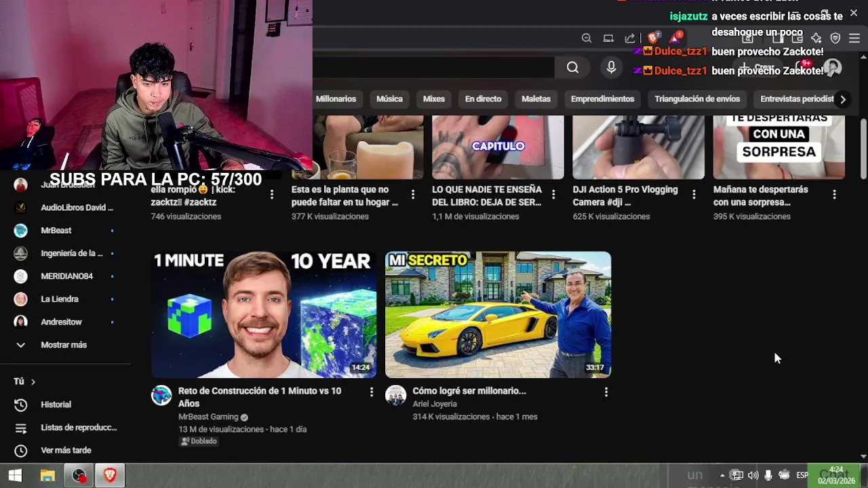Click the taskbar microphone tray icon
The image size is (868, 488).
pos(768,475)
